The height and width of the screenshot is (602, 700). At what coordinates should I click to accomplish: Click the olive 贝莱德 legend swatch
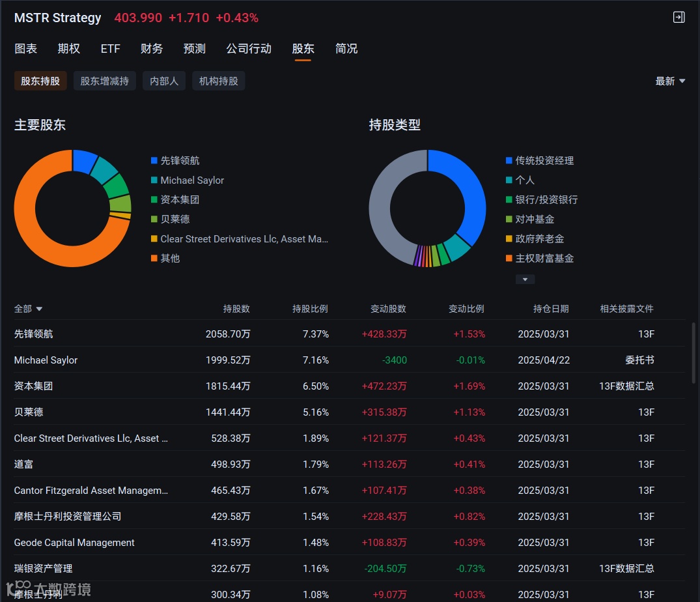tap(154, 220)
